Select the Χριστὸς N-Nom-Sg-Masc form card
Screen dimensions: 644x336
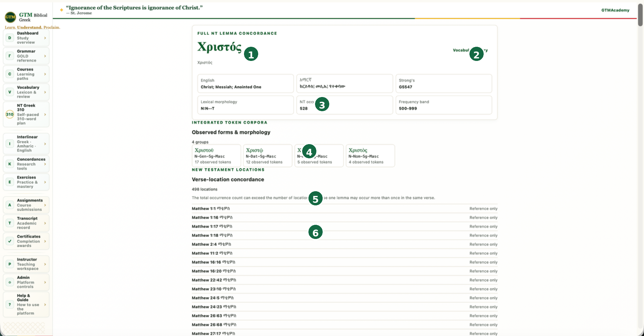370,156
